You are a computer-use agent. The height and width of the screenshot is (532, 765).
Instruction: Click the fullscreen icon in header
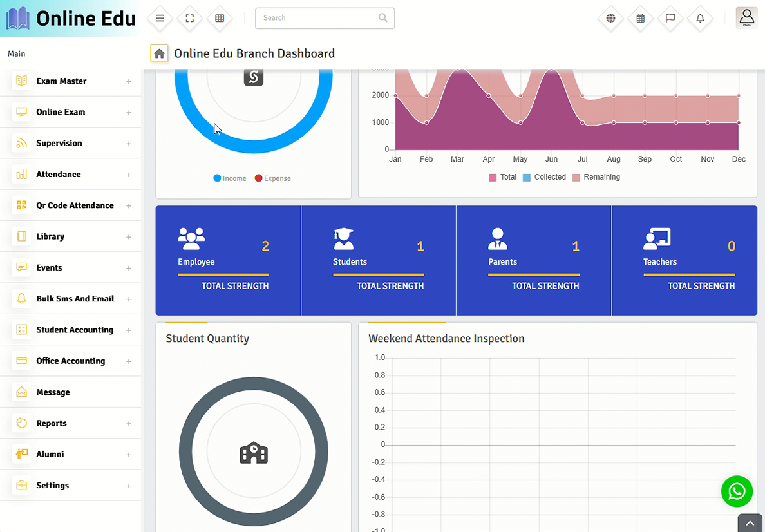[190, 18]
